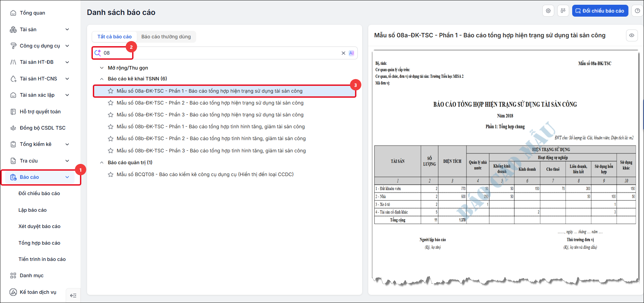
Task: Click the Tài sản HT-ĐB road icon
Action: click(x=13, y=62)
